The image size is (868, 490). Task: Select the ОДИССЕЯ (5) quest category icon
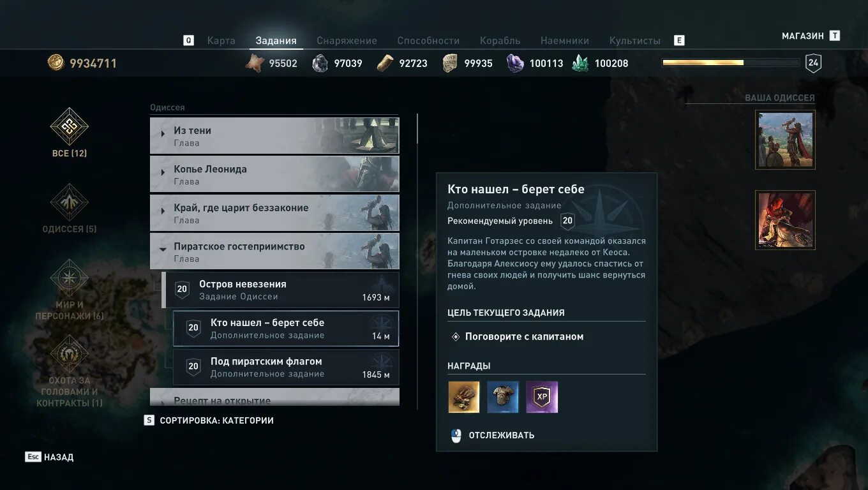coord(70,202)
